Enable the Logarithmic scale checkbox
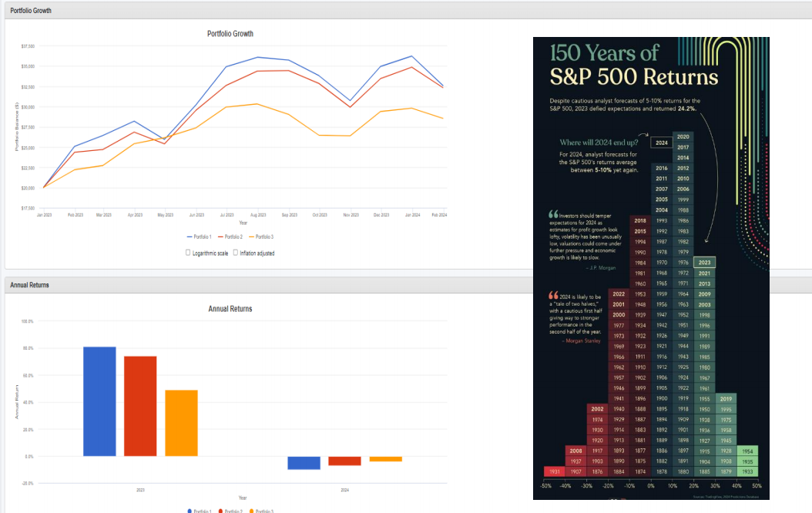Viewport: 812px width, 513px height. (188, 253)
